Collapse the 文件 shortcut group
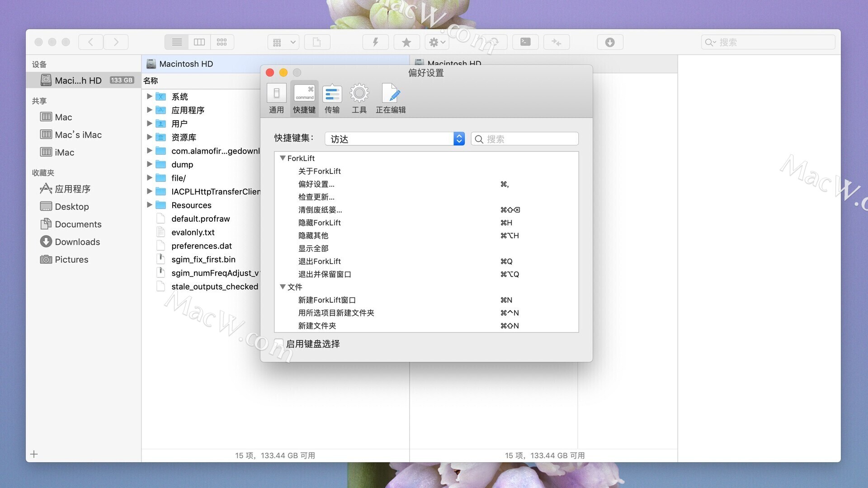This screenshot has width=868, height=488. (x=283, y=287)
